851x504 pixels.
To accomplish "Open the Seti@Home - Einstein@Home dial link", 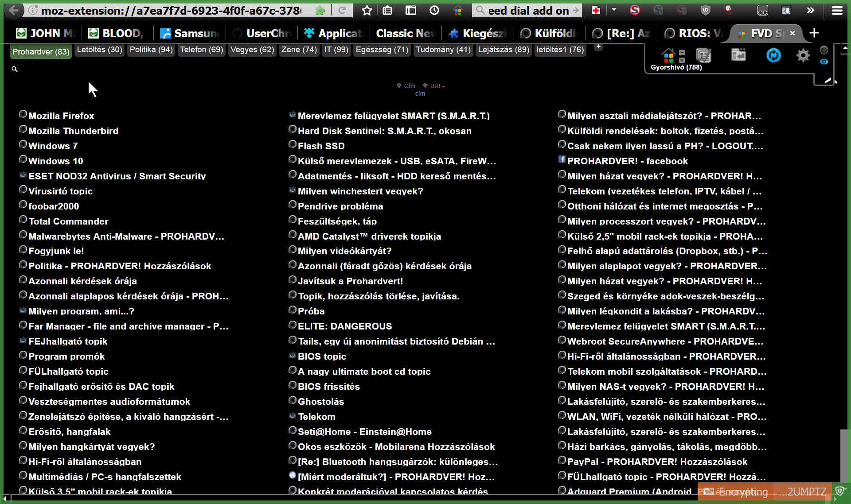I will point(365,432).
